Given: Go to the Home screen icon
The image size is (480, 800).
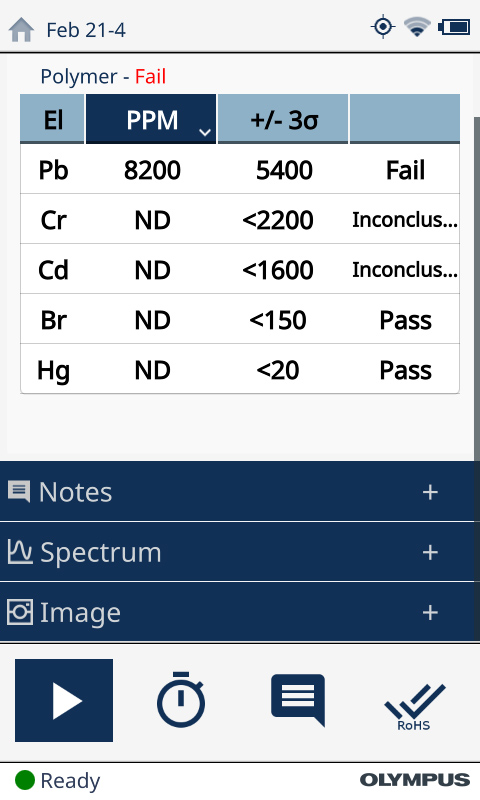Looking at the screenshot, I should click(21, 30).
